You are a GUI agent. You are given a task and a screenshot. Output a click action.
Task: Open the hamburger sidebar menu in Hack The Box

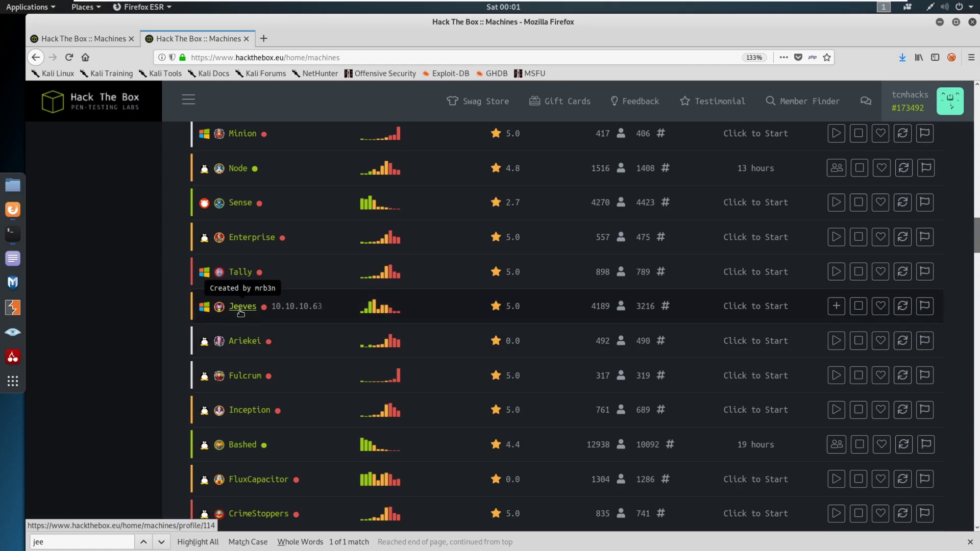188,99
